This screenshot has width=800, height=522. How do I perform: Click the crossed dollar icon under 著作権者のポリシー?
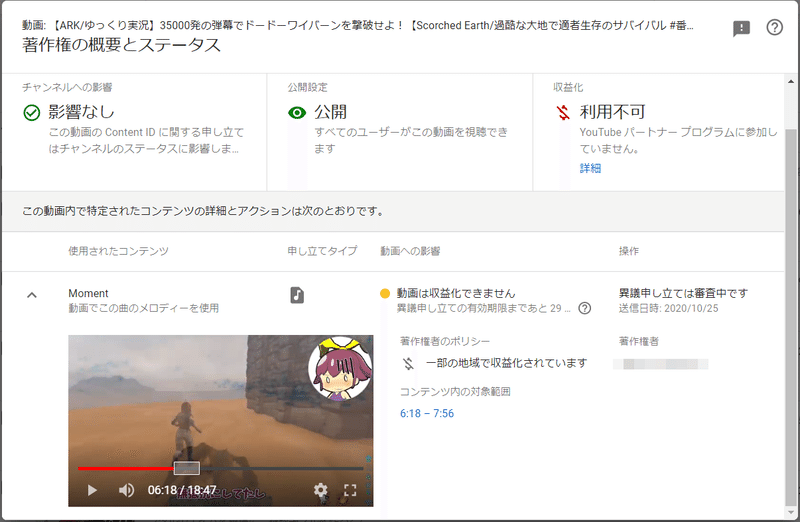pos(408,363)
